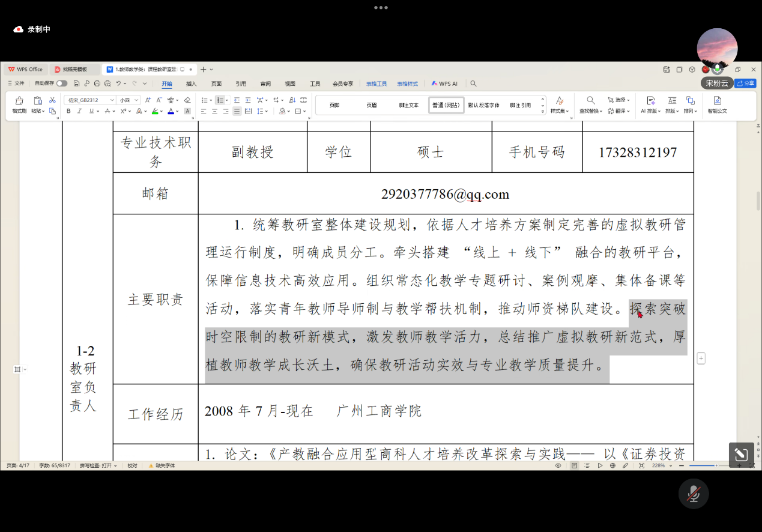Toggle bold formatting with the B icon
This screenshot has height=532, width=762.
click(x=68, y=111)
